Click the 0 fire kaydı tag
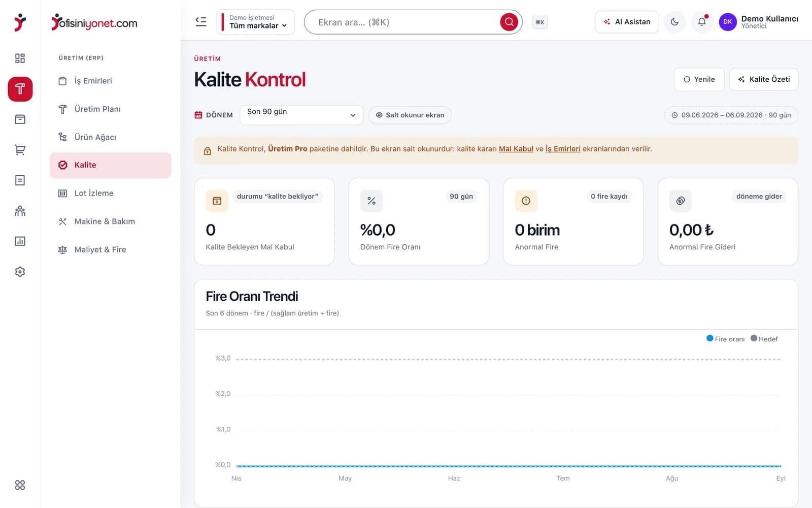Screen dimensions: 812x508 pyautogui.click(x=609, y=197)
